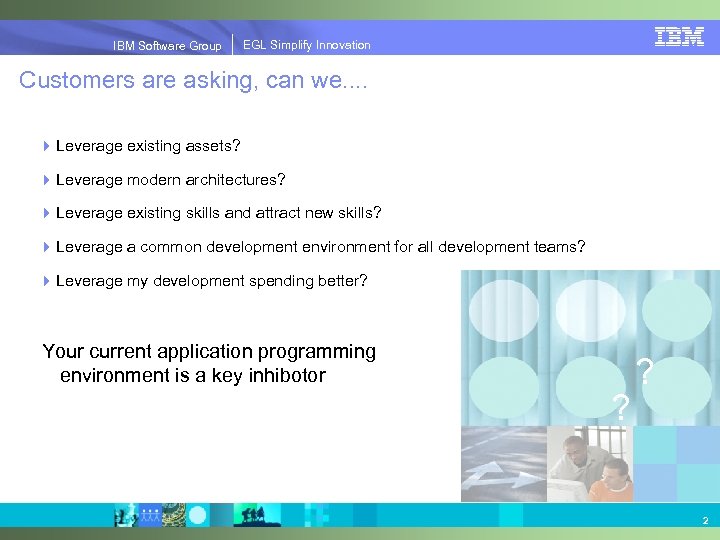
Task: Click bullet arrow before 'Leverage my development spending better?'
Action: pyautogui.click(x=46, y=281)
